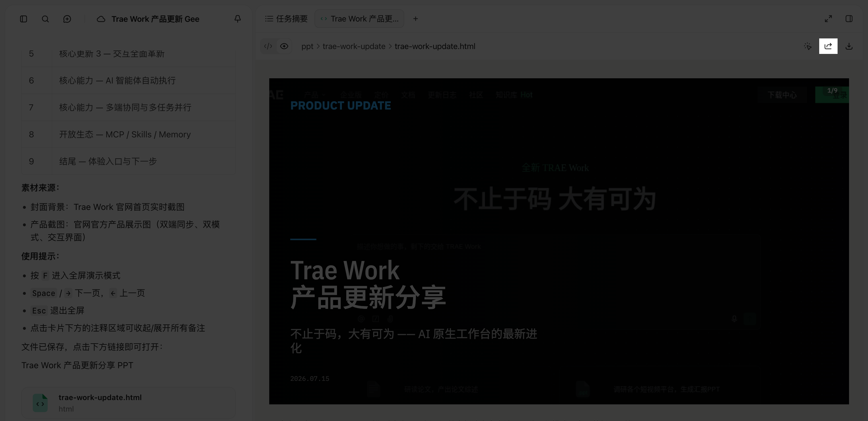Open the trae-work-update.html file card
Image resolution: width=868 pixels, height=421 pixels.
click(x=128, y=403)
